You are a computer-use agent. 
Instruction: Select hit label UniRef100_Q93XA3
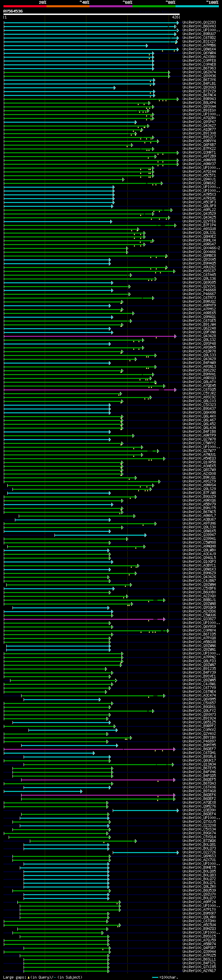(x=199, y=87)
